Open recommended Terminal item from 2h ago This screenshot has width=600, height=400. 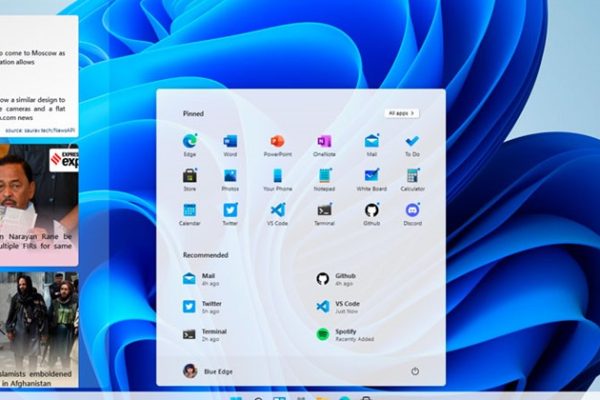click(205, 335)
